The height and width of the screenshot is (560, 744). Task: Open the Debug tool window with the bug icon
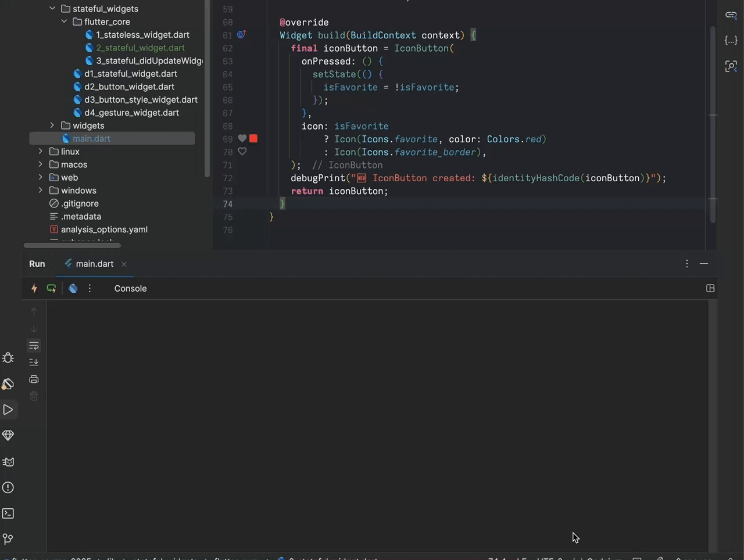(x=8, y=358)
